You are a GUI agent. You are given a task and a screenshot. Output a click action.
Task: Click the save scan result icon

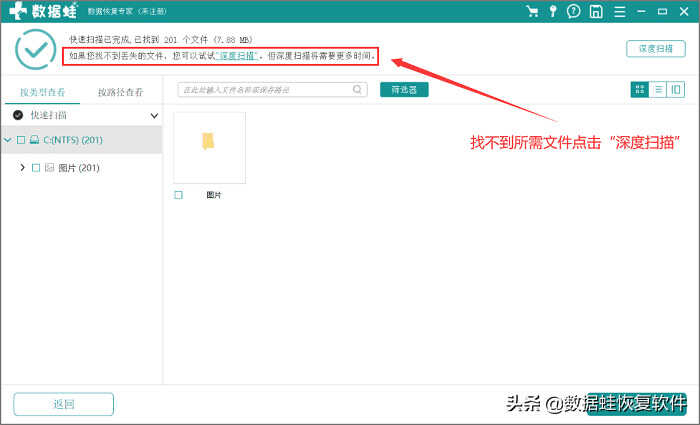[x=596, y=12]
